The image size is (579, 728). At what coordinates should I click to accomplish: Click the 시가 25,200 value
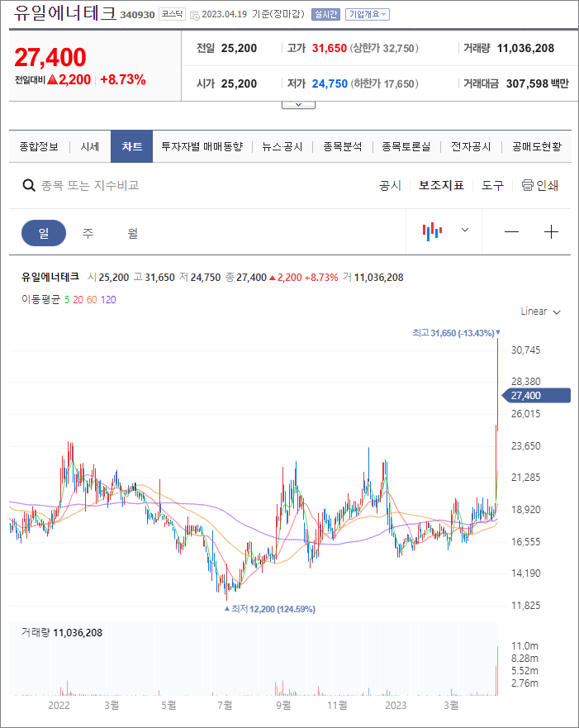(x=239, y=83)
